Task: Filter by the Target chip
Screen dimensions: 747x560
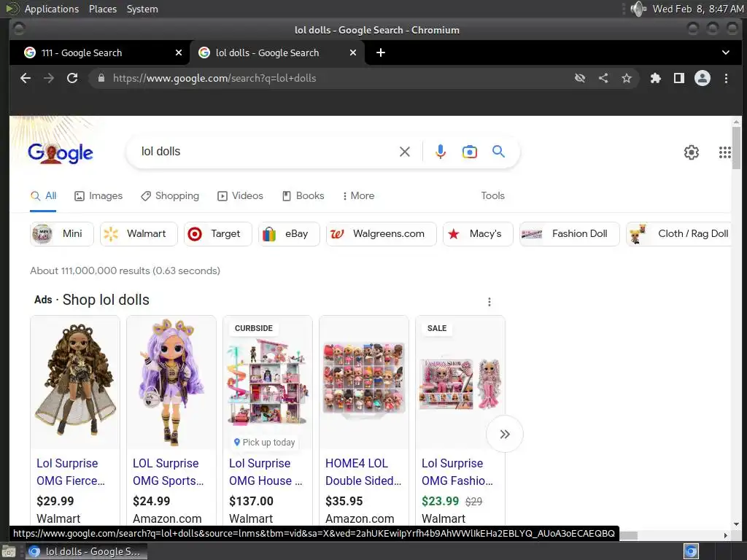Action: [217, 234]
